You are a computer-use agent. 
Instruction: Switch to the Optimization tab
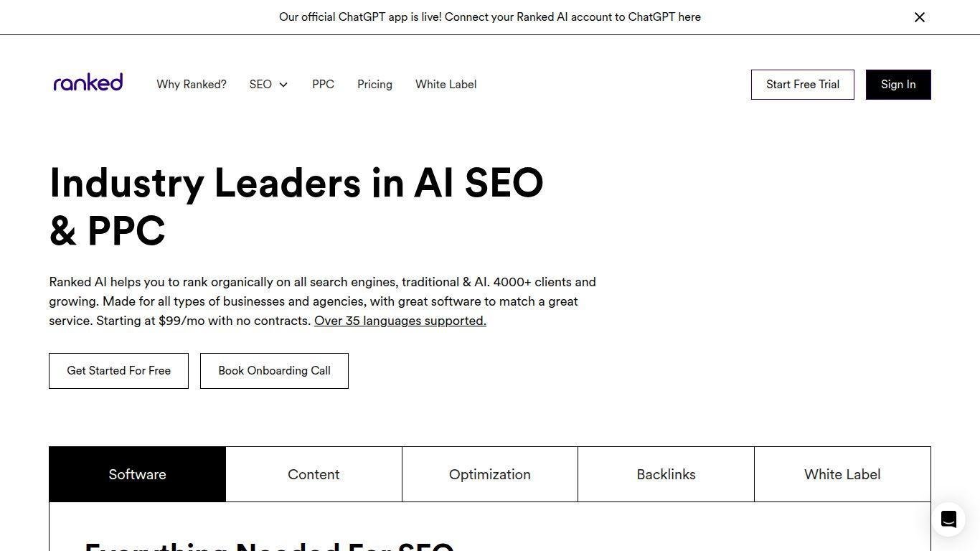tap(489, 474)
